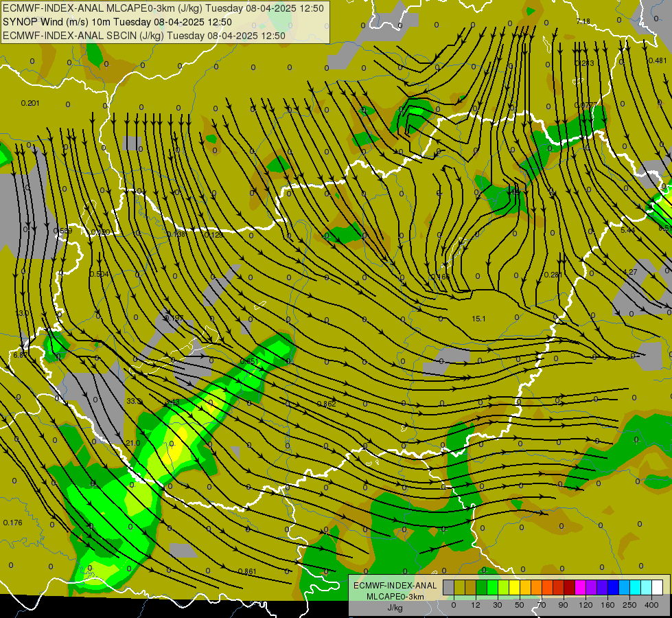Click the legend scale value '160'
The image size is (672, 618).
607,605
